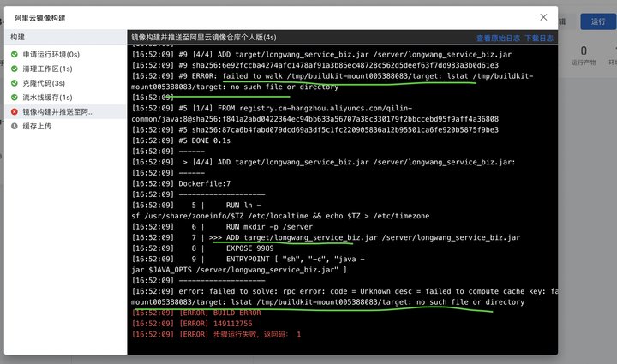Click the '#5 [1/4] FROM registry.cn-hangzhou' log line
Image resolution: width=617 pixels, height=364 pixels.
click(314, 114)
